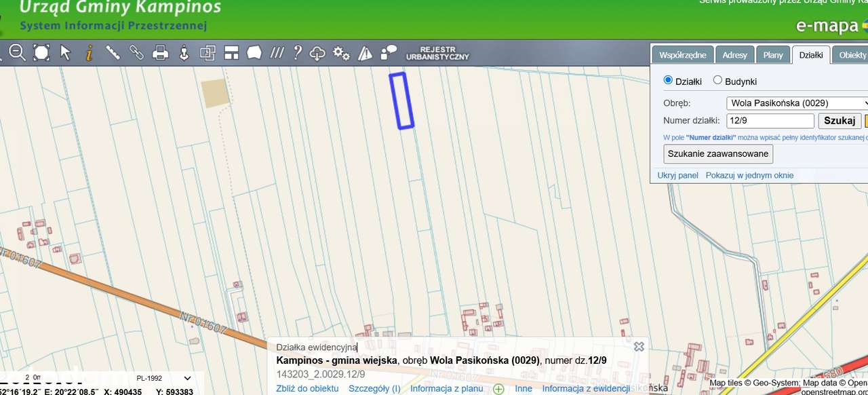The height and width of the screenshot is (395, 868).
Task: Open Informacja z planu link
Action: point(447,389)
